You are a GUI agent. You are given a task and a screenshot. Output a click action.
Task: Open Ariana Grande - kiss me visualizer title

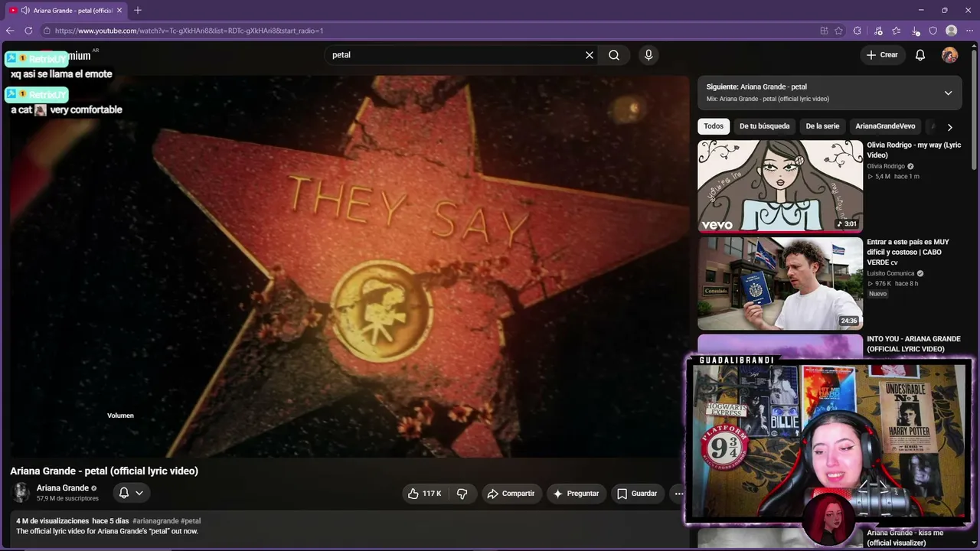coord(905,537)
